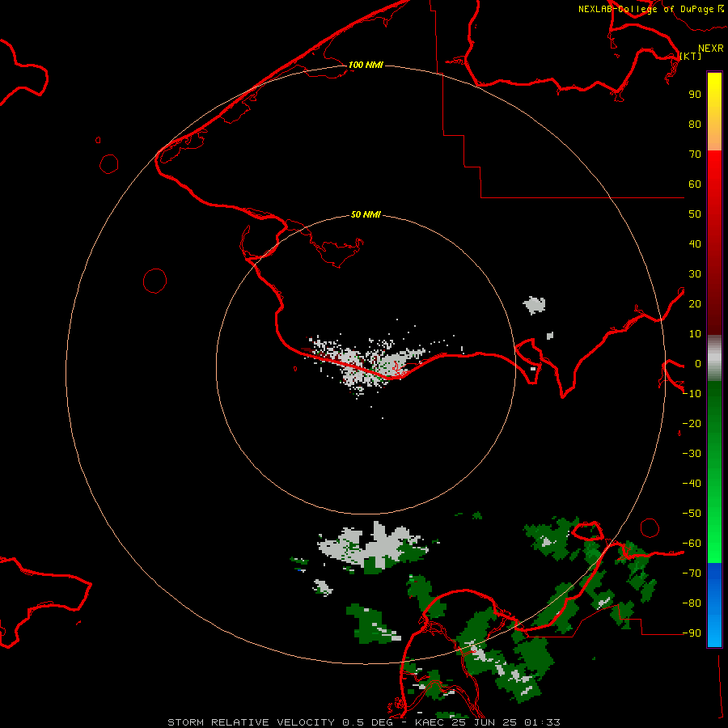
Task: Click the yellow top segment of the velocity colorbar
Action: (714, 112)
